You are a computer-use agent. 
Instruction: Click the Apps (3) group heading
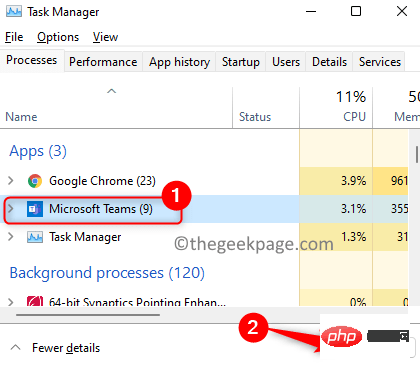pos(38,151)
